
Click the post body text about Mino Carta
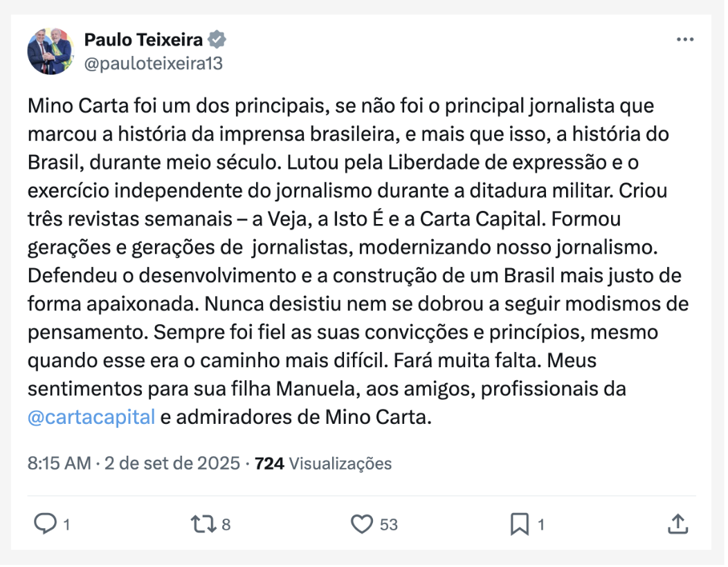346,263
